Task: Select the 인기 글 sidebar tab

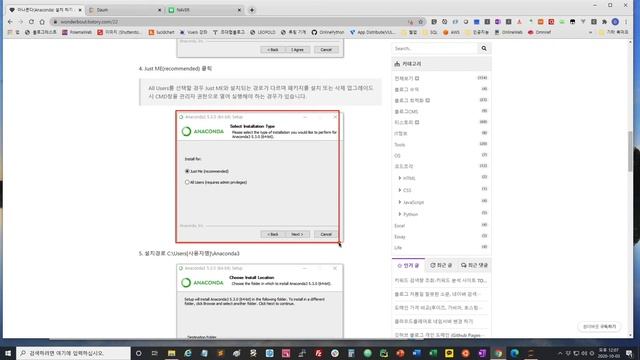Action: pyautogui.click(x=408, y=265)
